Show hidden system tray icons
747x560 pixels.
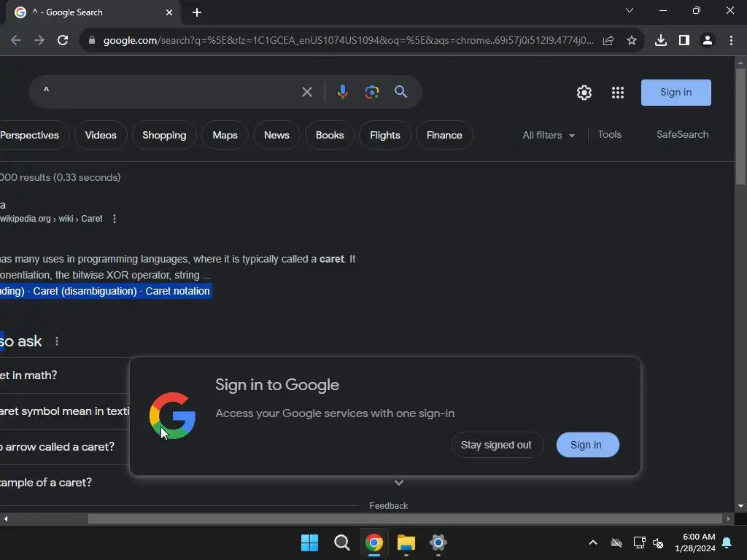(592, 542)
